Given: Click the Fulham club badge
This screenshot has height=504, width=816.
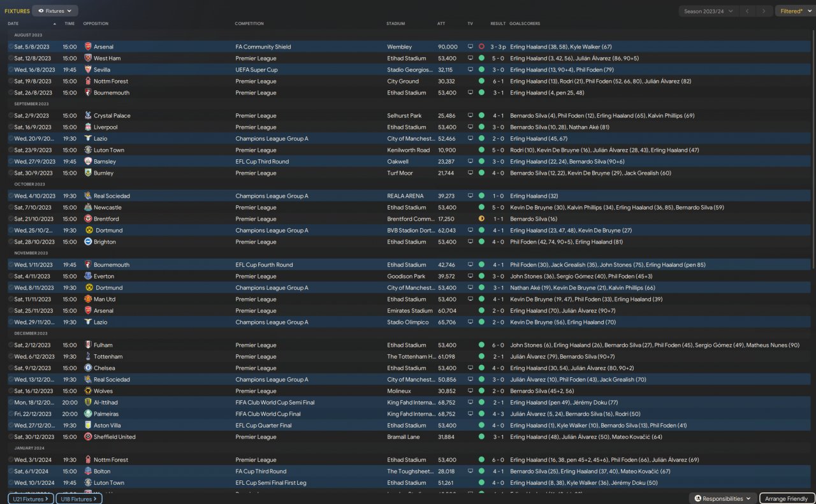Looking at the screenshot, I should 88,345.
